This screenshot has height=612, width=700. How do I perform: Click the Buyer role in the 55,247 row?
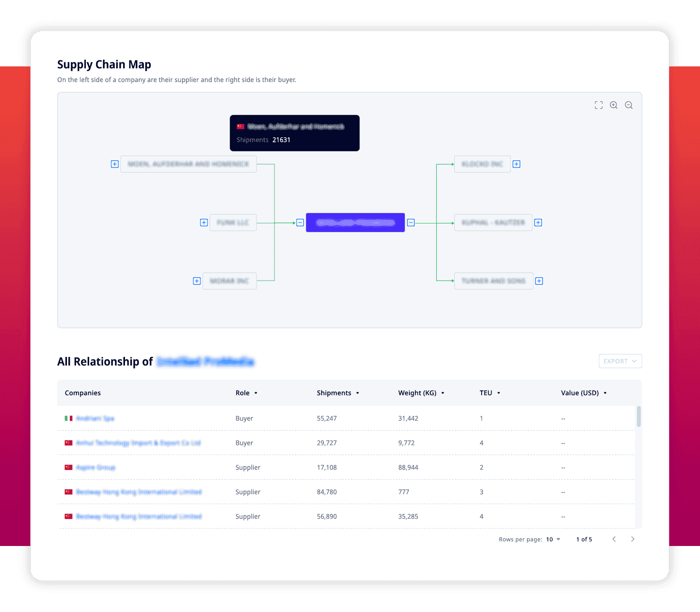tap(244, 418)
